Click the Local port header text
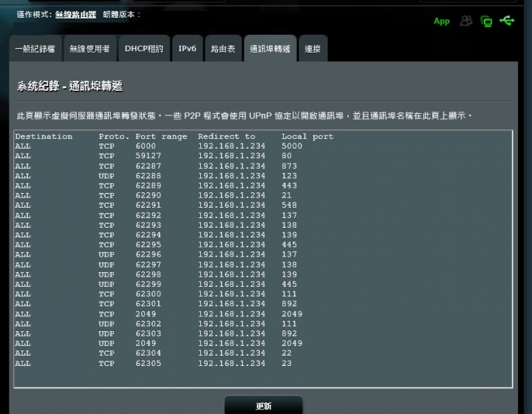The image size is (532, 414). (307, 137)
